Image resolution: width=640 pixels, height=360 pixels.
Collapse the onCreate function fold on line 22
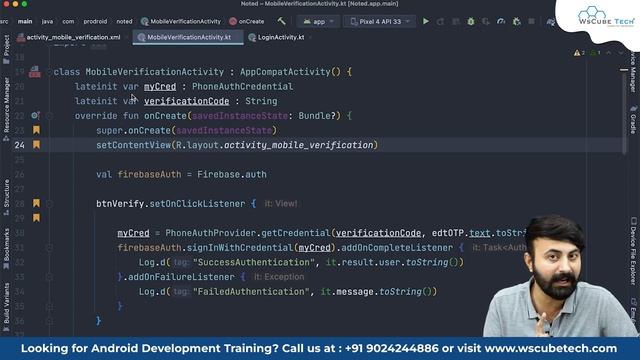tap(49, 116)
